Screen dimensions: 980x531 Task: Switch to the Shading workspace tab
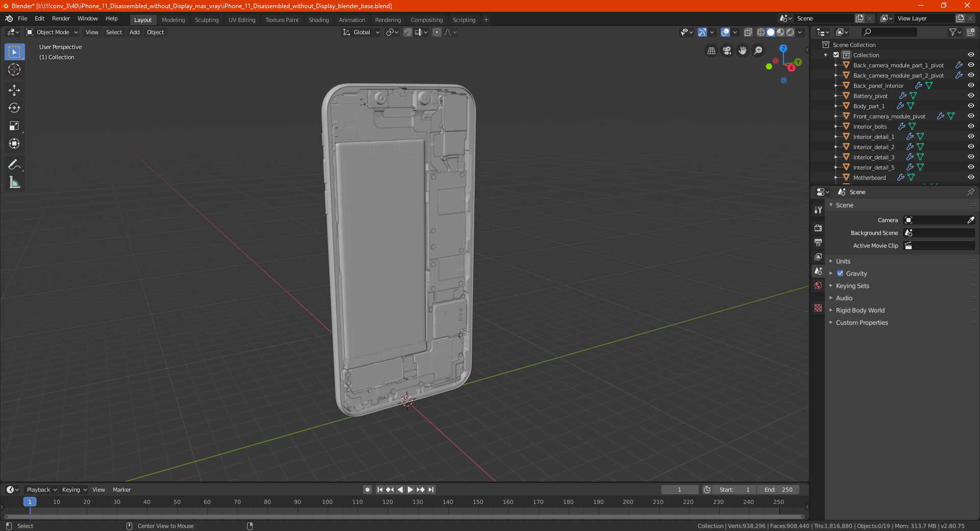pos(318,20)
